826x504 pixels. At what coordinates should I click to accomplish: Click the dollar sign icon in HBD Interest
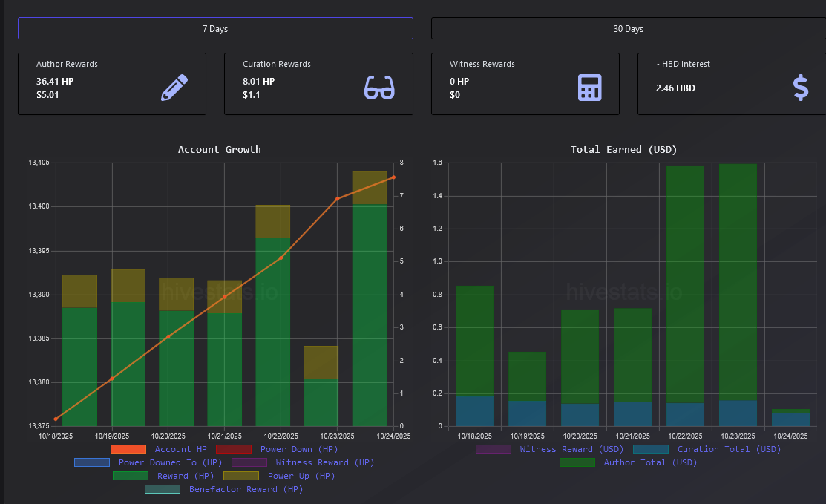pyautogui.click(x=800, y=88)
